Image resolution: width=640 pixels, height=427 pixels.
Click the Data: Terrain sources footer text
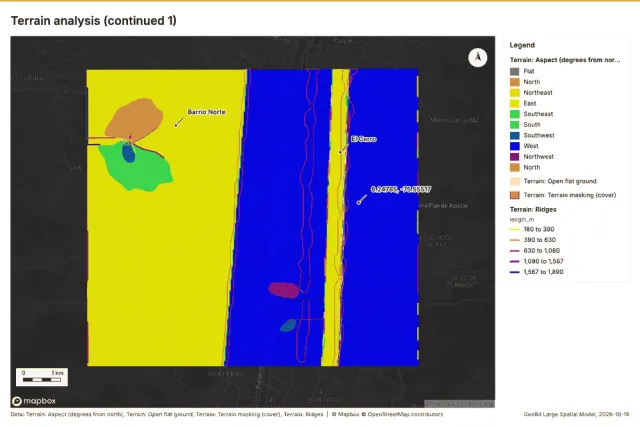(x=167, y=414)
